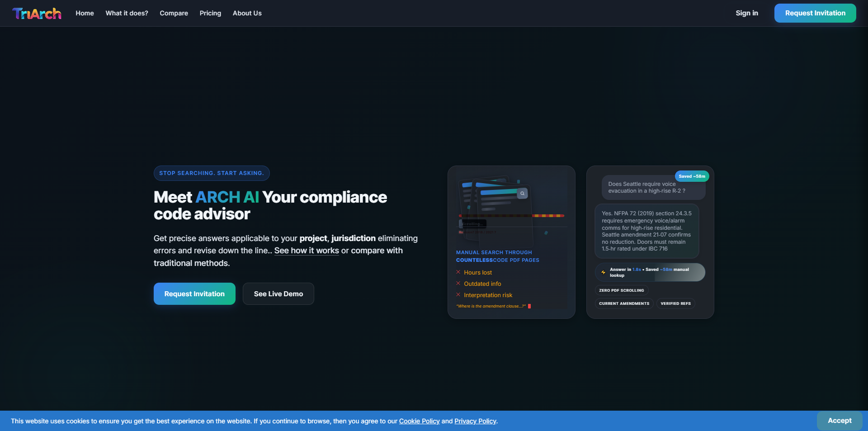
Task: Accept the cookie notice
Action: tap(839, 421)
